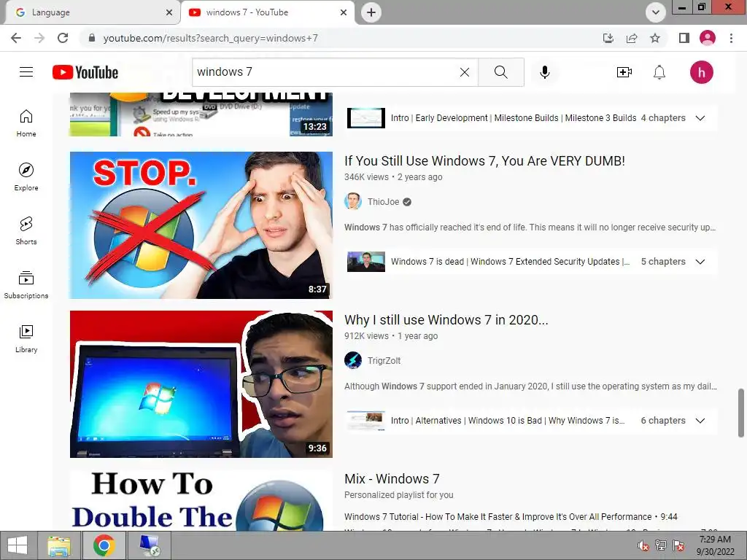
Task: Open Subscriptions in the sidebar
Action: 26,285
